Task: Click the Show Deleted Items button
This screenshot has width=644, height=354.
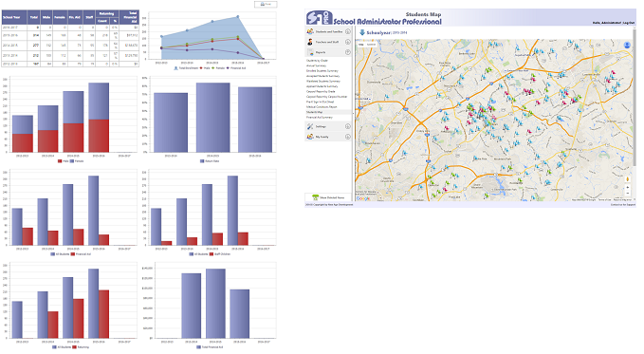Action: (x=328, y=197)
